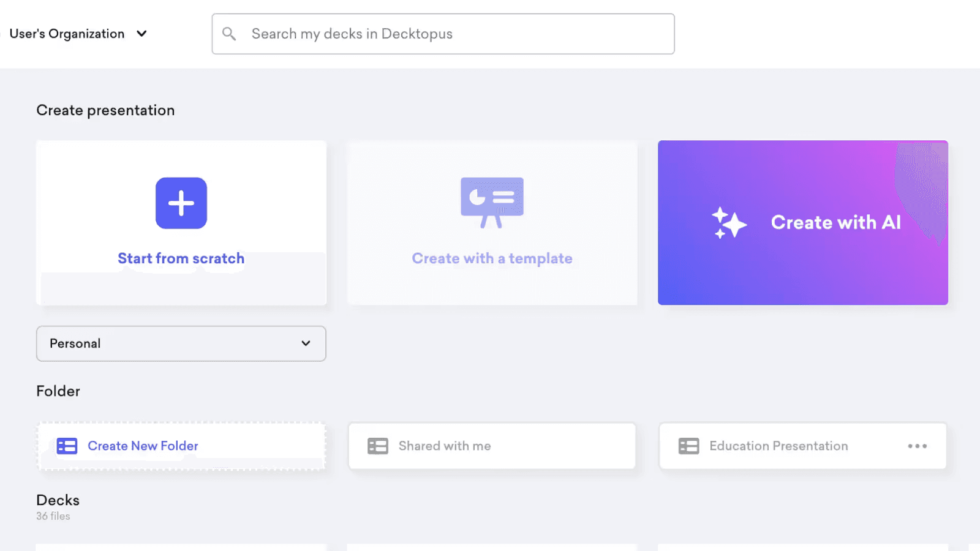Open the Shared with me folder
The image size is (980, 551).
[x=492, y=446]
